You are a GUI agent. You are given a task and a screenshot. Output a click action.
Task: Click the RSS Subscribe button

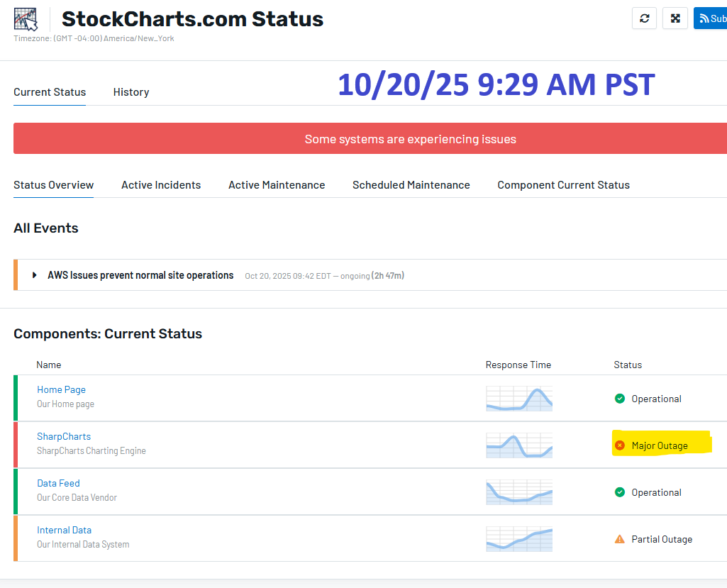(x=711, y=18)
